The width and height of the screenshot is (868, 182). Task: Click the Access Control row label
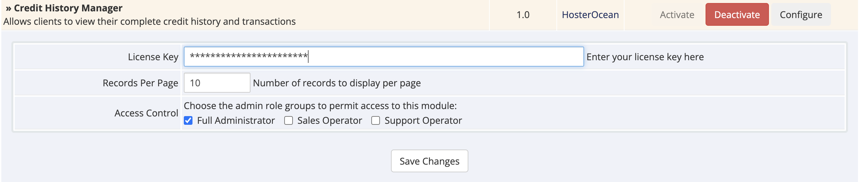(146, 113)
